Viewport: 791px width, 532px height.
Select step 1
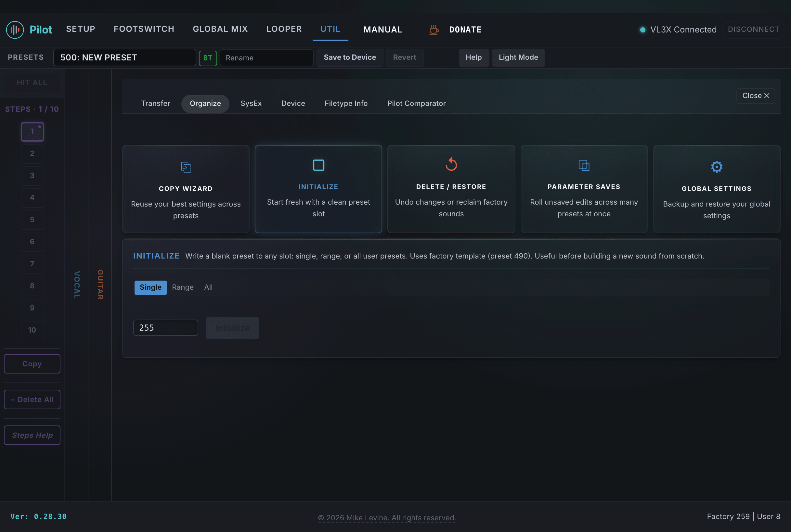click(x=32, y=132)
